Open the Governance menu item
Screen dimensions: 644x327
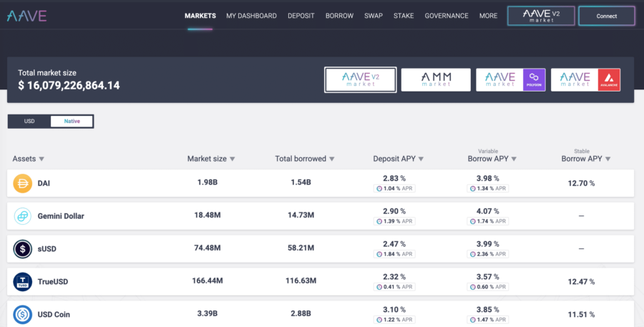pos(447,16)
